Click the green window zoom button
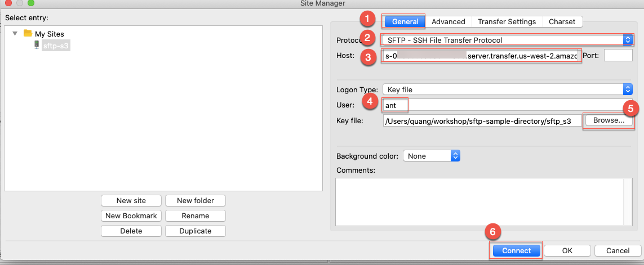 (31, 3)
